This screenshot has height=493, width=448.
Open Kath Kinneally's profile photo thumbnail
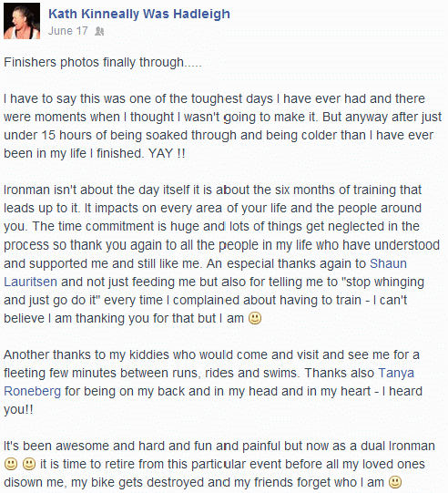(22, 21)
